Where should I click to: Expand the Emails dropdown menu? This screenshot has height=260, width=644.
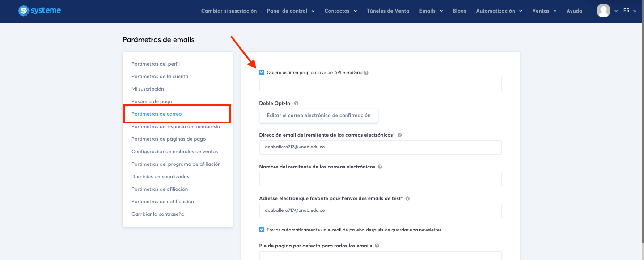coord(430,11)
